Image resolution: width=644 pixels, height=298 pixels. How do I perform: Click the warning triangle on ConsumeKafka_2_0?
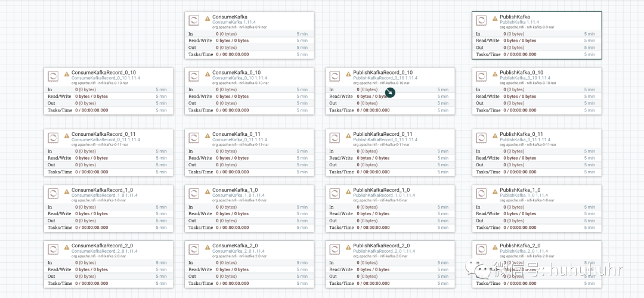208,247
